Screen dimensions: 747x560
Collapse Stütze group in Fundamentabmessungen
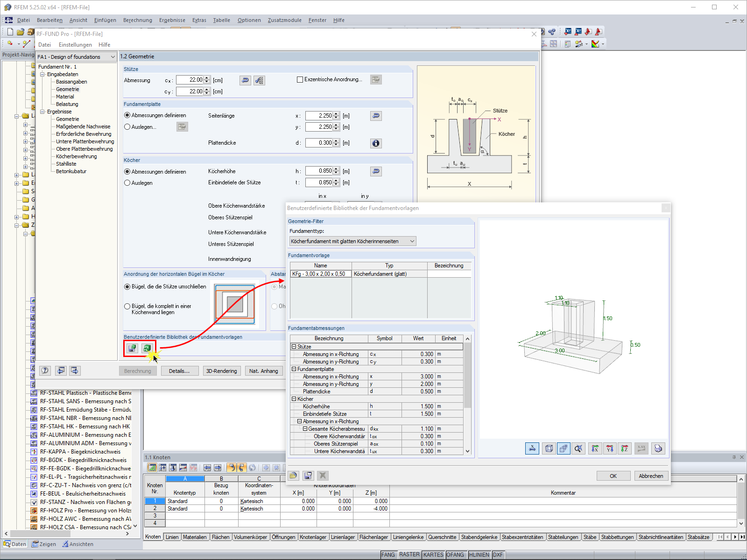[294, 347]
